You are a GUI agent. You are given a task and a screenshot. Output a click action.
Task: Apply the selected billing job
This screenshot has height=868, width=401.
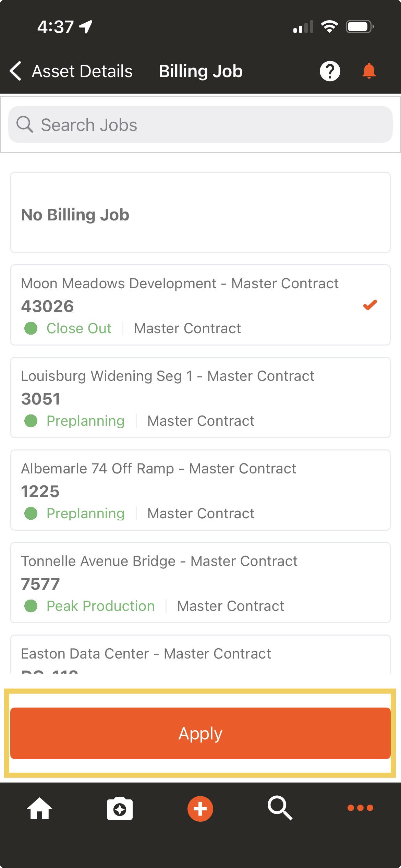(x=200, y=733)
